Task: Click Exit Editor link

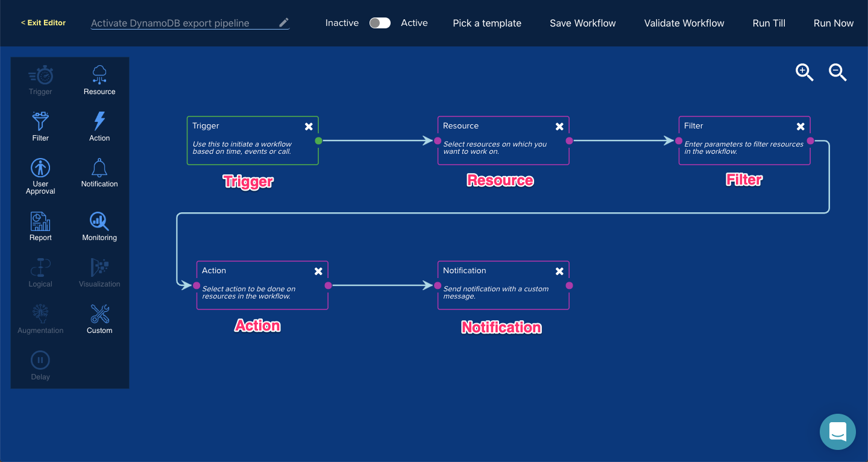Action: coord(43,23)
